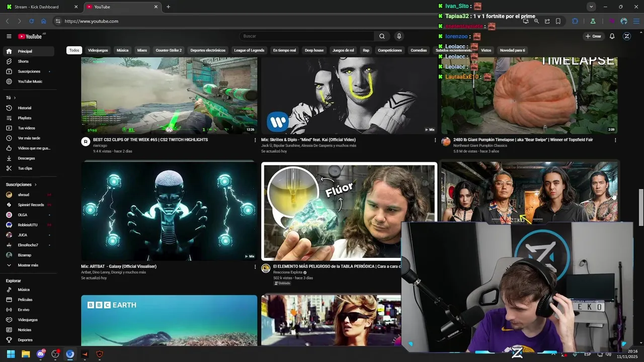The height and width of the screenshot is (362, 644).
Task: Select the Todos filter chip
Action: [74, 50]
